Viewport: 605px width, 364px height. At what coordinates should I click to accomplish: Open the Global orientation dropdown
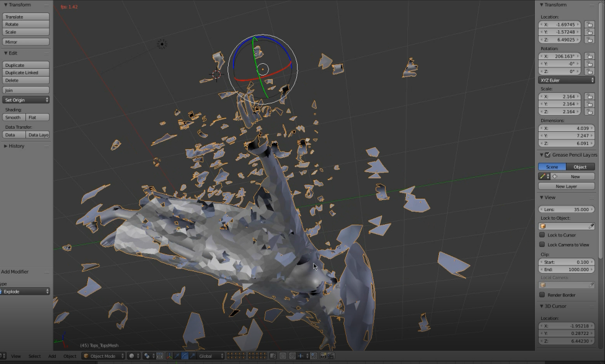pos(211,356)
